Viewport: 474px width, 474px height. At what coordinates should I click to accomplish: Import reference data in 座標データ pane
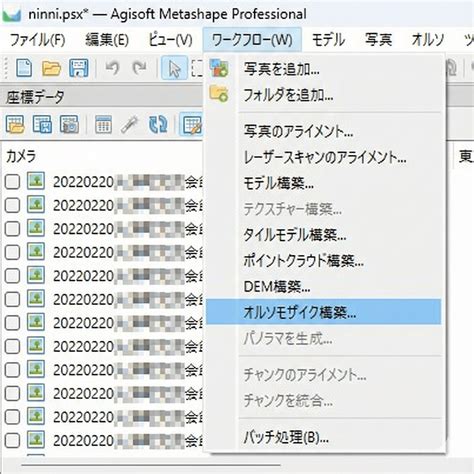coord(15,125)
